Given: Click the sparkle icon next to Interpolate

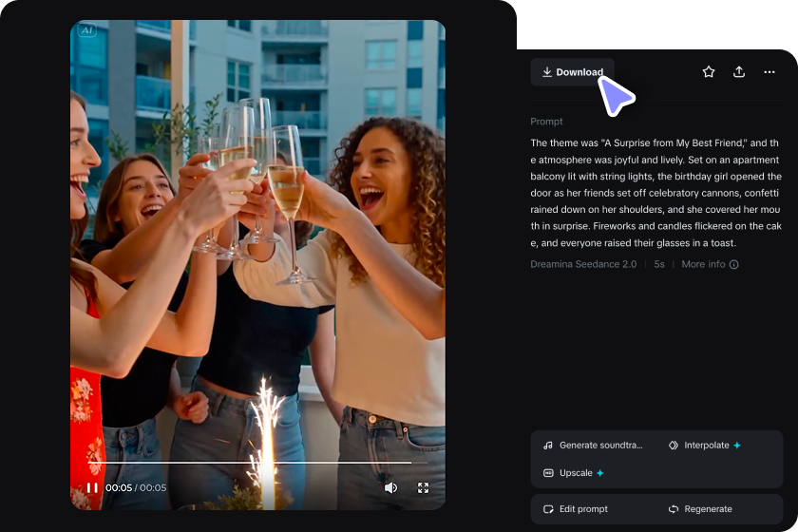Looking at the screenshot, I should [x=737, y=445].
